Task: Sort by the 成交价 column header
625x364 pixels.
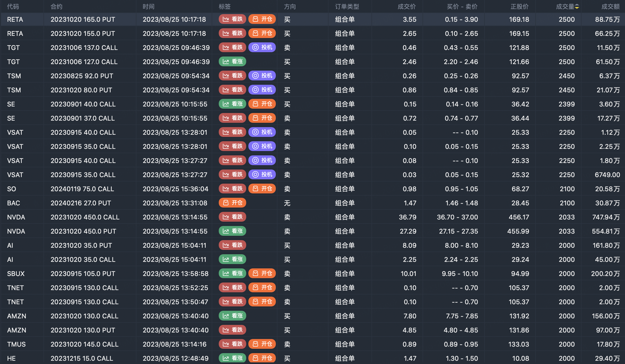Action: [407, 7]
